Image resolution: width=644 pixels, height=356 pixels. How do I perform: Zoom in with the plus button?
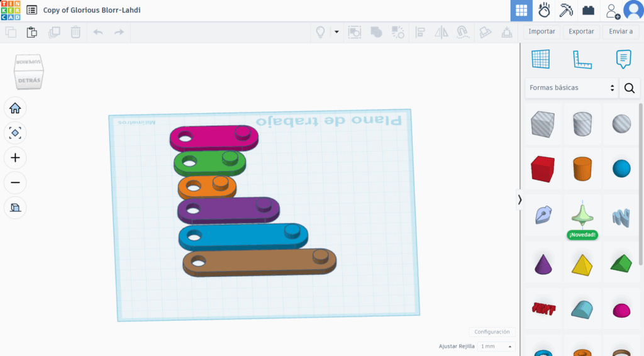click(x=15, y=158)
